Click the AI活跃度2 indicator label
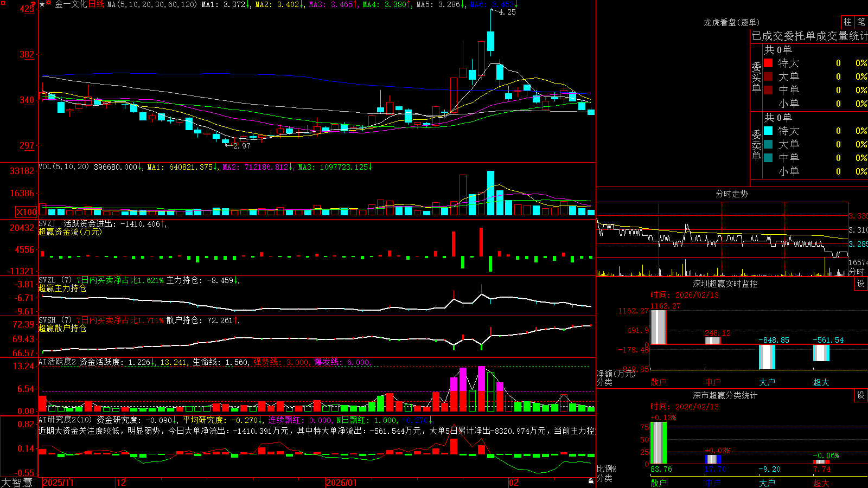868x488 pixels. tap(56, 362)
